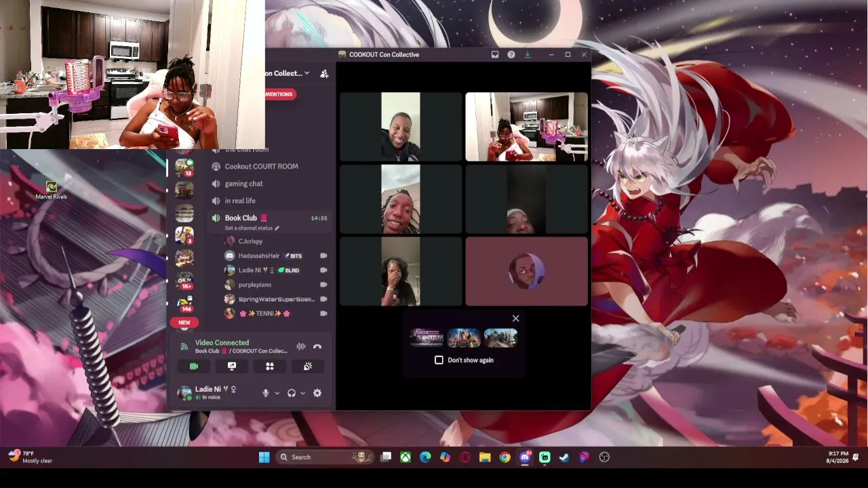
Task: Dismiss the activity suggestion popup
Action: click(x=515, y=319)
